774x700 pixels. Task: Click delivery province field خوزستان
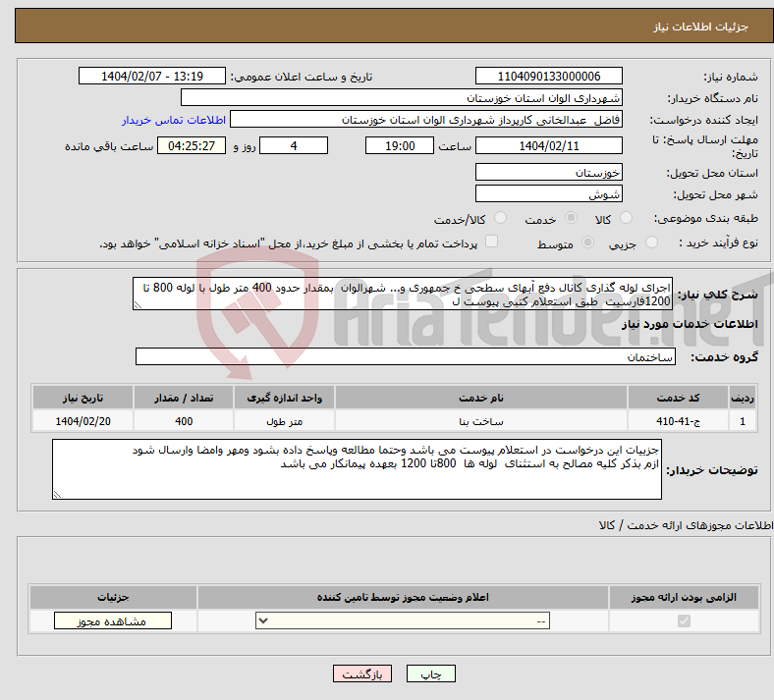coord(549,172)
